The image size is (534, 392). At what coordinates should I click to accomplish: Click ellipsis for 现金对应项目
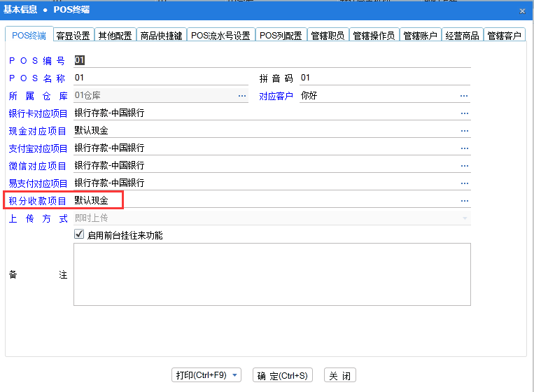coord(464,130)
